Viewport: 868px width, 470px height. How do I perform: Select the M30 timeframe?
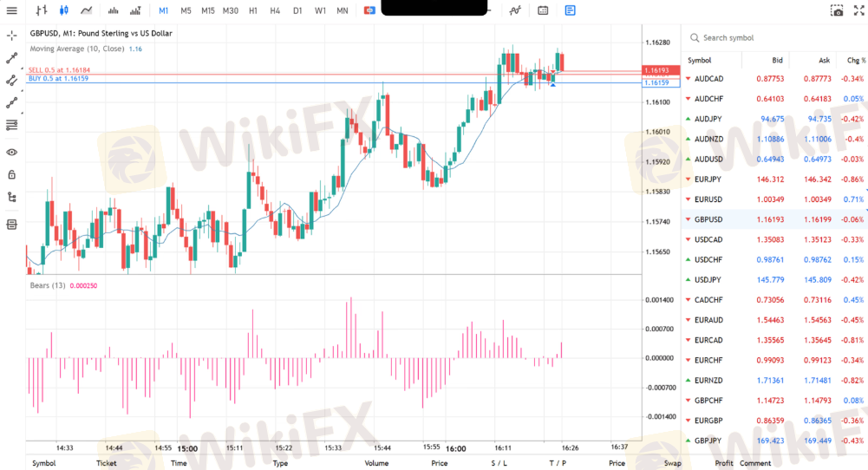(231, 10)
